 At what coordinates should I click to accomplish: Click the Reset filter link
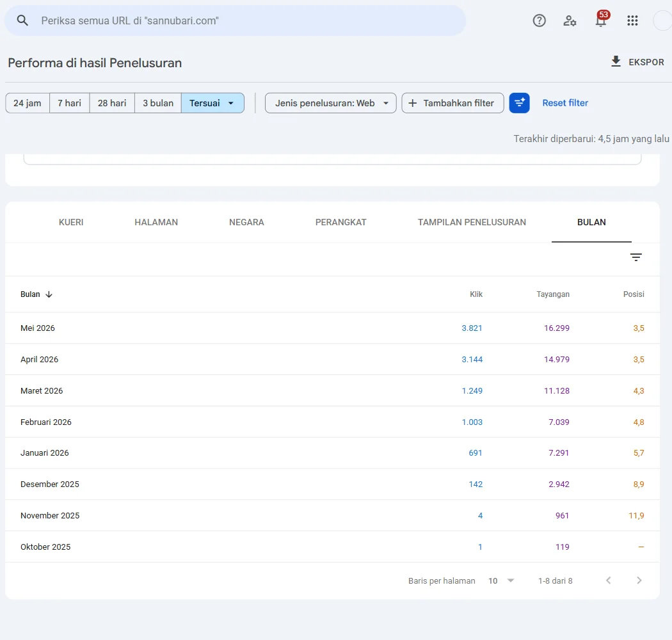coord(565,103)
